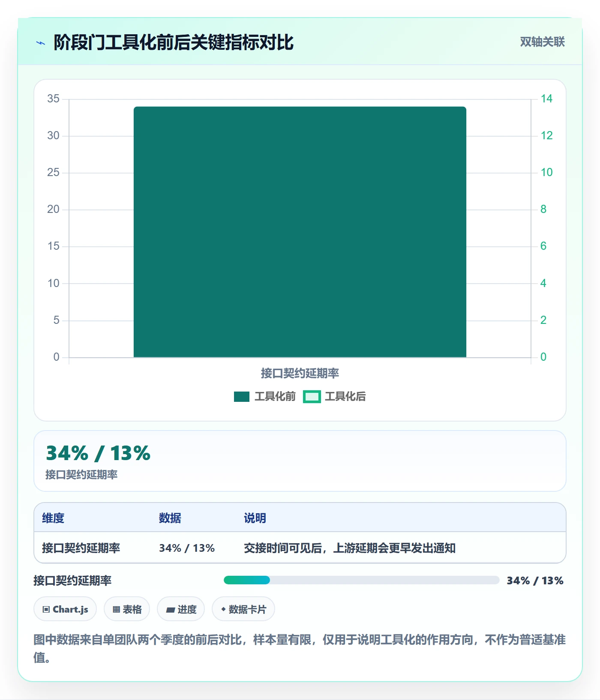Click the 接口契约延期率 x-axis label
The width and height of the screenshot is (600, 700).
[300, 374]
